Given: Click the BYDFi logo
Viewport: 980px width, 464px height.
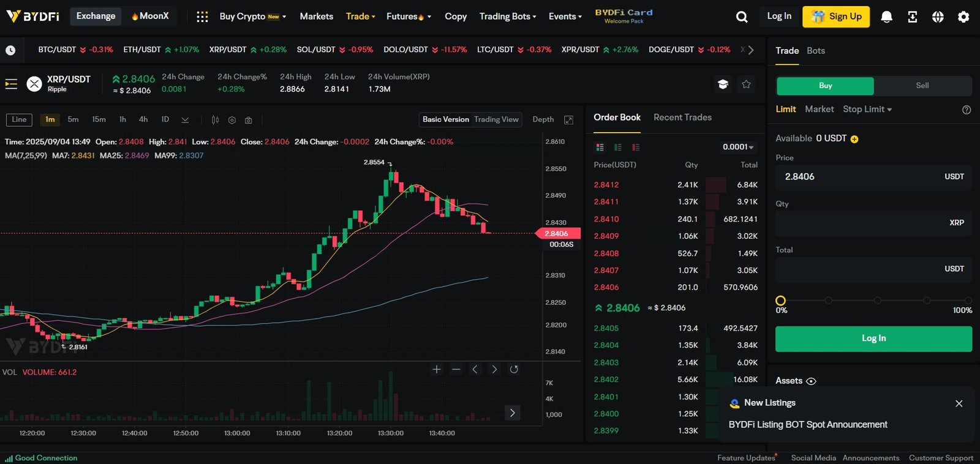Looking at the screenshot, I should coord(33,17).
